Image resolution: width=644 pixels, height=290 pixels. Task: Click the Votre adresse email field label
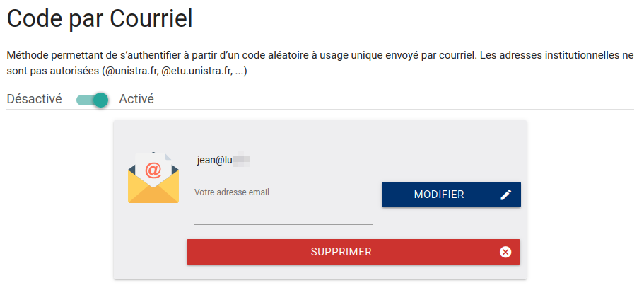click(x=232, y=192)
